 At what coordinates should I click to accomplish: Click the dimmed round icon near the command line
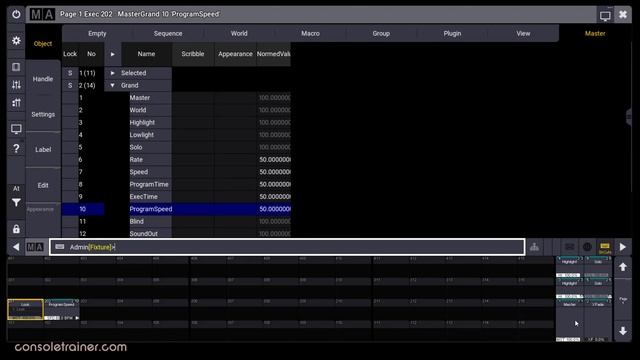[587, 247]
